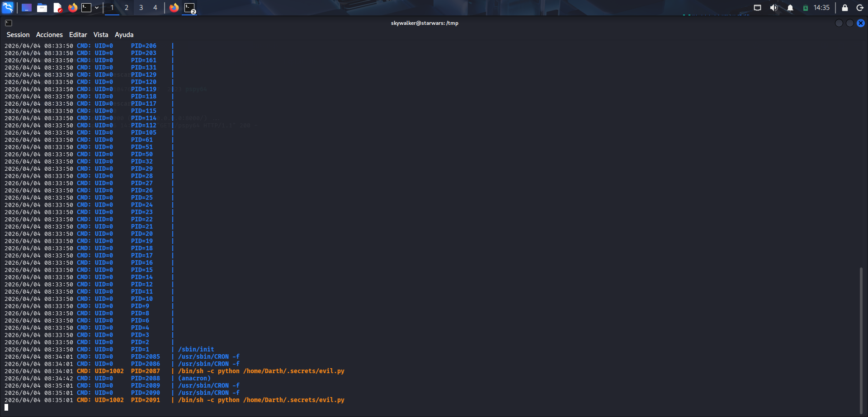Screen dimensions: 868x417
Task: Expand the terminal launcher dropdown arrow
Action: pos(97,8)
